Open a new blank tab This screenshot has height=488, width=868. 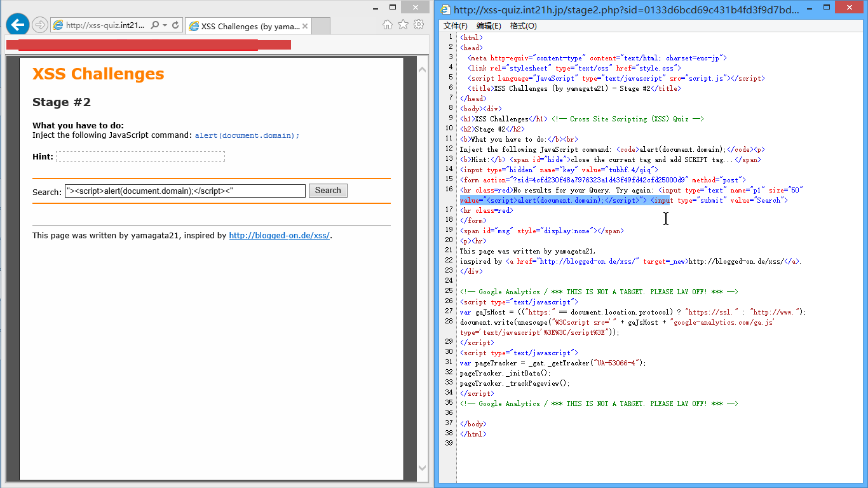pos(321,27)
